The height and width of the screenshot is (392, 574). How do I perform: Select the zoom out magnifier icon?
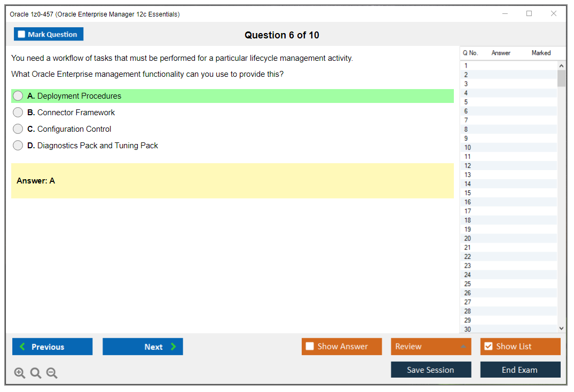[x=51, y=373]
